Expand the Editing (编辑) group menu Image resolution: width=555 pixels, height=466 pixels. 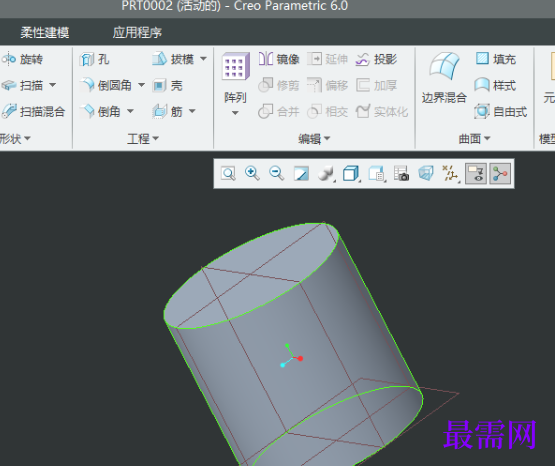click(x=314, y=138)
